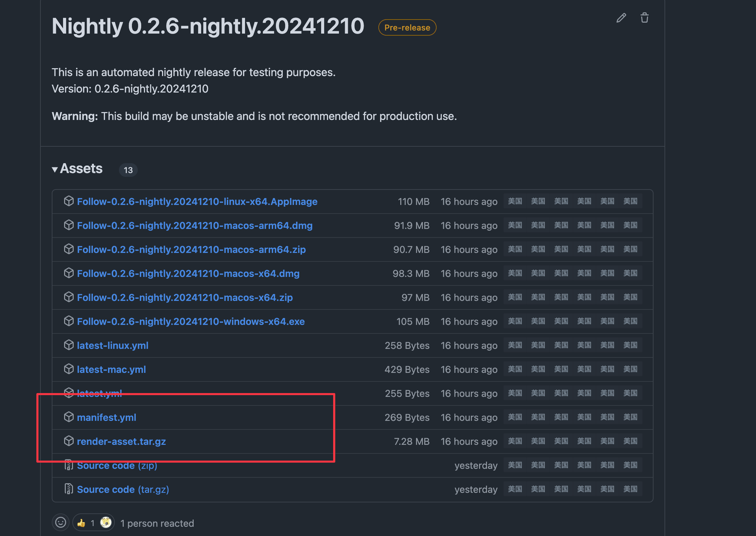Click the package icon beside latest-linux.yml
This screenshot has height=536, width=756.
(69, 345)
